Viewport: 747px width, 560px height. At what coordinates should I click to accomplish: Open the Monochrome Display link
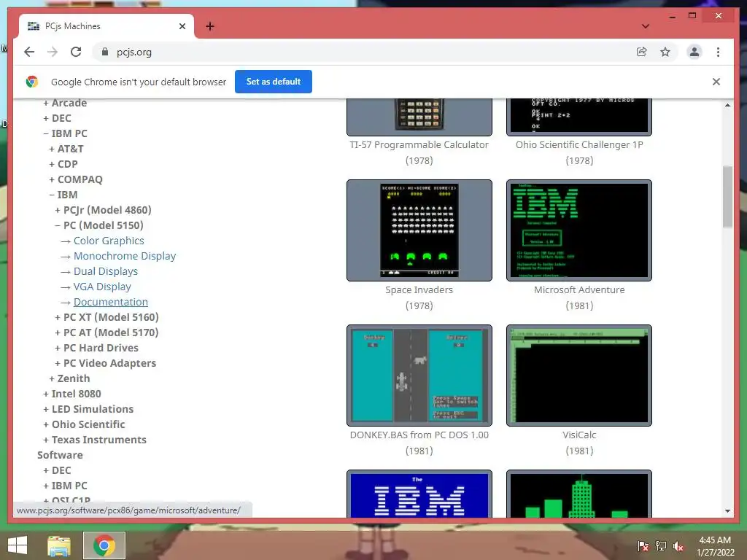coord(125,256)
